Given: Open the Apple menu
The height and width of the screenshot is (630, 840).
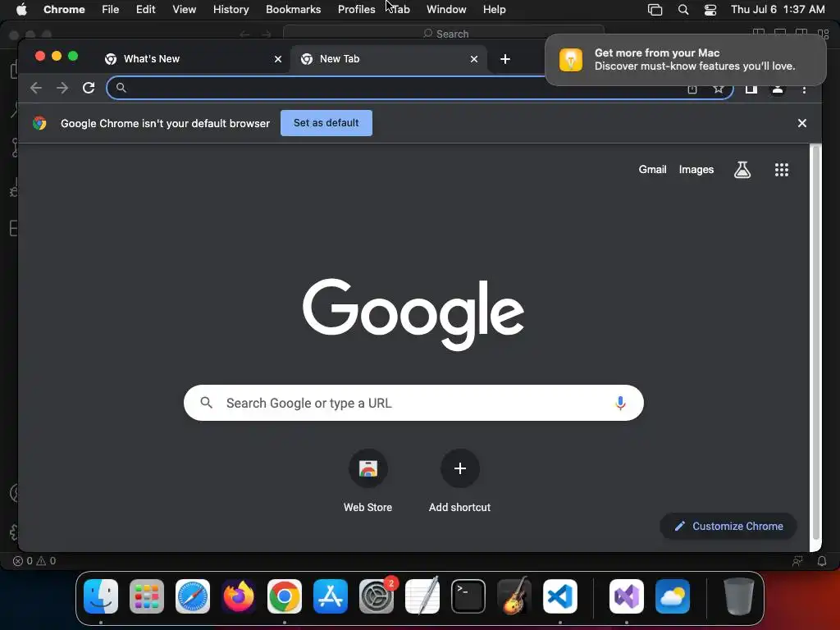Looking at the screenshot, I should click(21, 10).
